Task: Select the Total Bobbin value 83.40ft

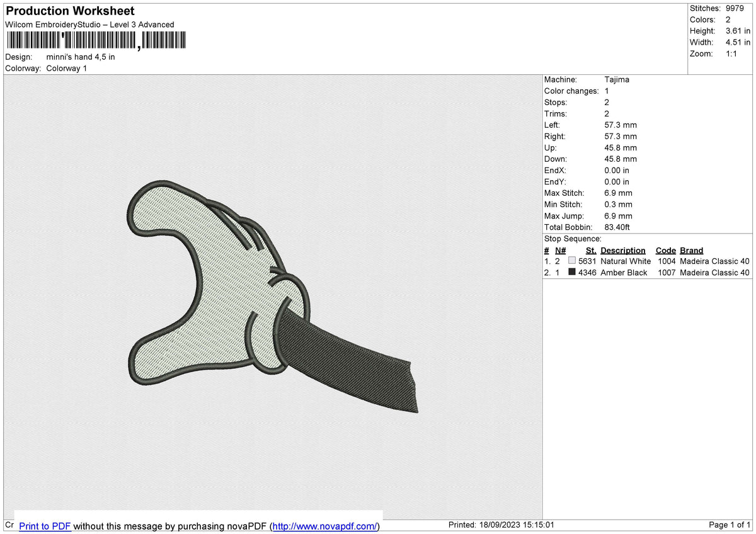Action: (x=617, y=227)
